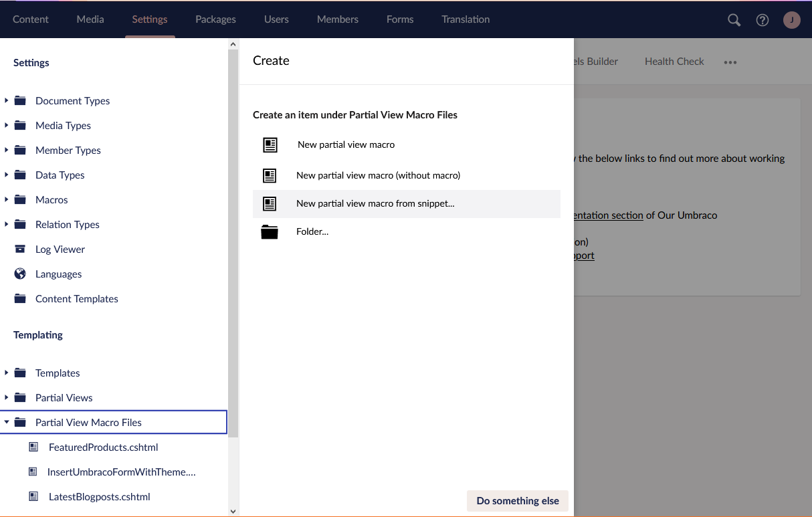Expand the Document Types tree node
This screenshot has width=812, height=517.
[7, 101]
